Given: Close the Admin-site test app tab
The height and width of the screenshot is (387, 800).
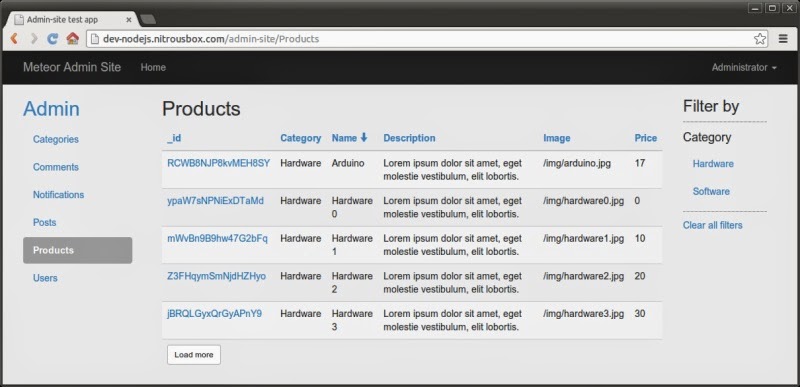Looking at the screenshot, I should [129, 20].
